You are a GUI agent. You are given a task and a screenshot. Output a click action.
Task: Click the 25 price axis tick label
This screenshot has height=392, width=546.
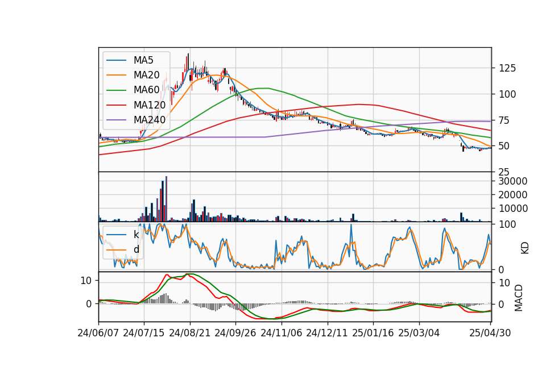click(x=504, y=172)
